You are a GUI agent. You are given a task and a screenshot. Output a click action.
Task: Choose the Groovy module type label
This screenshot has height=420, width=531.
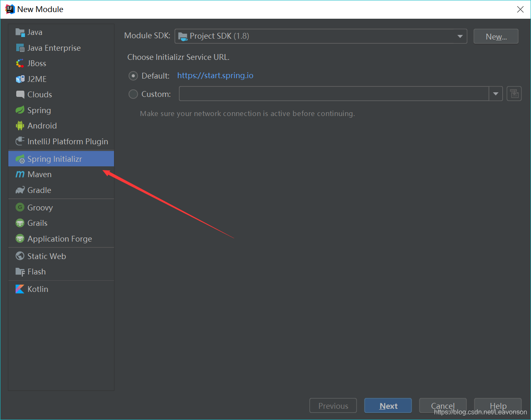(40, 208)
